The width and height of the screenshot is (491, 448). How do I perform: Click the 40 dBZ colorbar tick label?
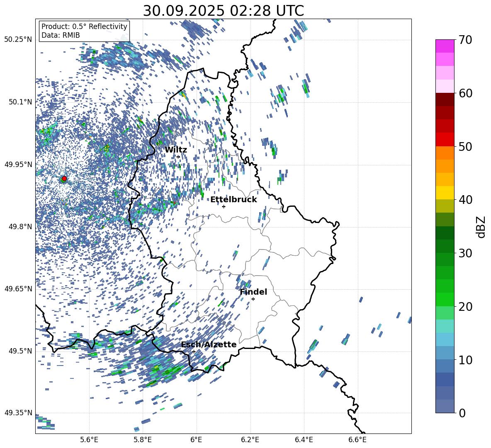(x=465, y=200)
